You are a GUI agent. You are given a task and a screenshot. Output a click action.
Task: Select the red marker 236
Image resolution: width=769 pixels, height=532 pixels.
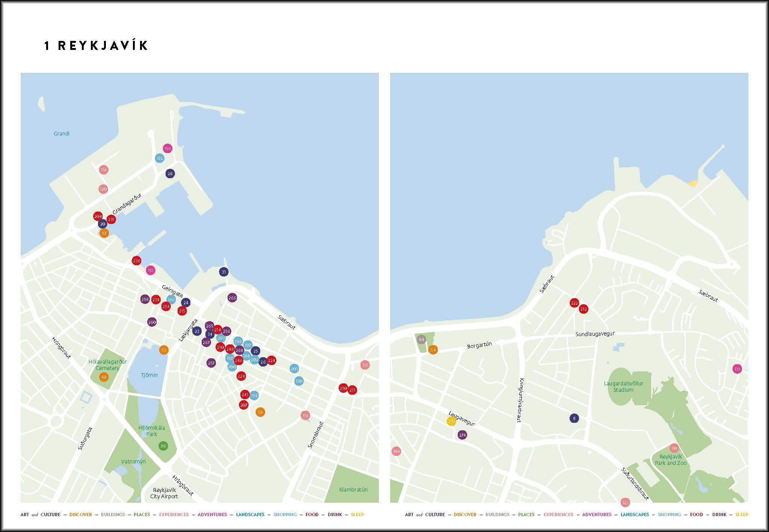tap(136, 261)
